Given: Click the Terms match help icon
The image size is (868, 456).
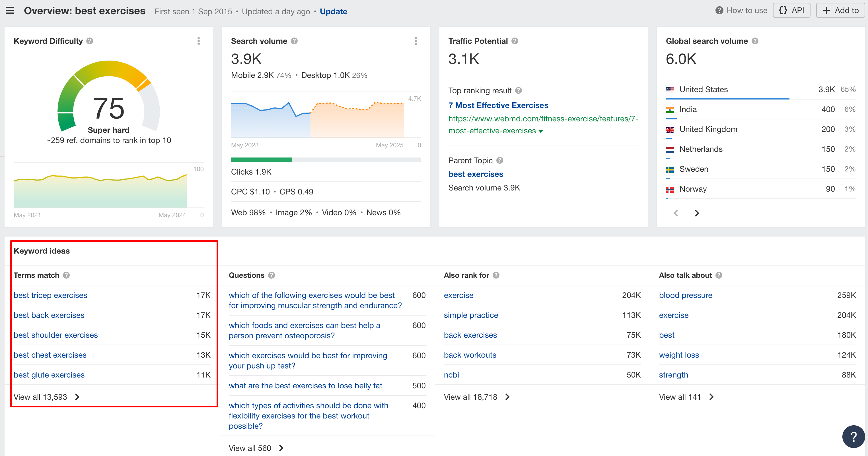Looking at the screenshot, I should tap(66, 275).
